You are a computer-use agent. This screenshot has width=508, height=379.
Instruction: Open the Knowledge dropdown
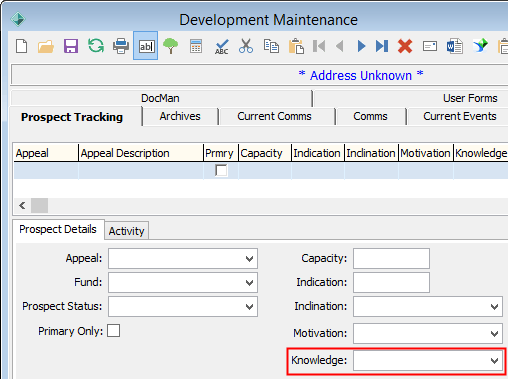(x=494, y=360)
